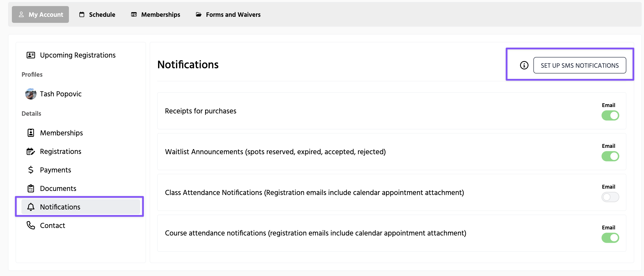Disable email for Receipts for purchases
Screen dimensions: 644x276
click(610, 115)
